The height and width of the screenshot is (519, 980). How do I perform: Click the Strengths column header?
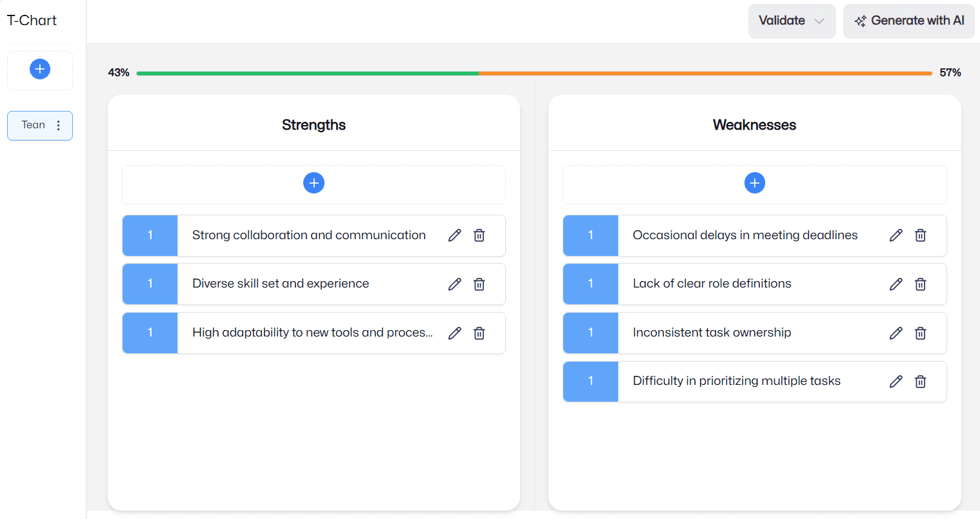(314, 125)
